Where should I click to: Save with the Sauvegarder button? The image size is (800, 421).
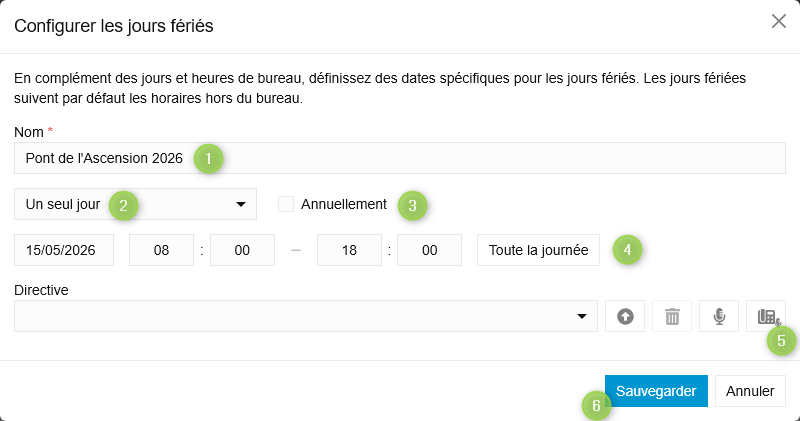[656, 391]
